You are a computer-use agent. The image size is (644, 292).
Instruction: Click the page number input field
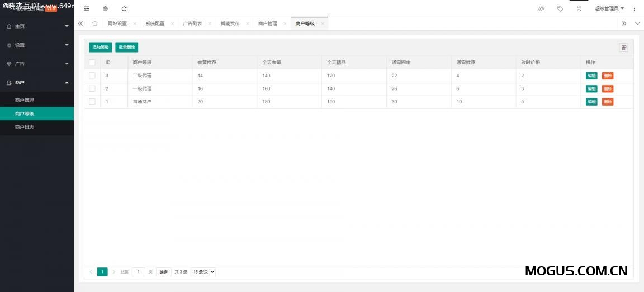click(x=139, y=272)
